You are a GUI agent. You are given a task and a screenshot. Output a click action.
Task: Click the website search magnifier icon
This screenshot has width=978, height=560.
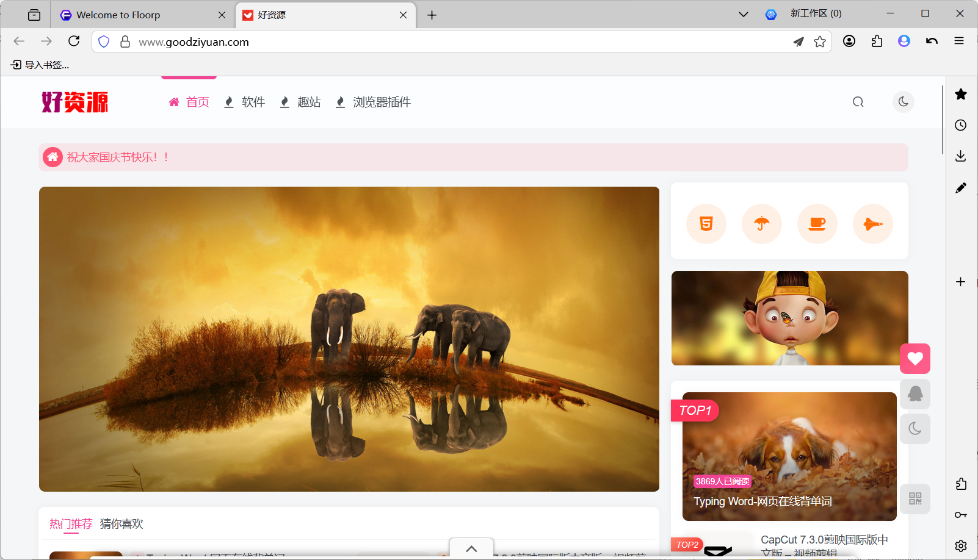[x=858, y=102]
